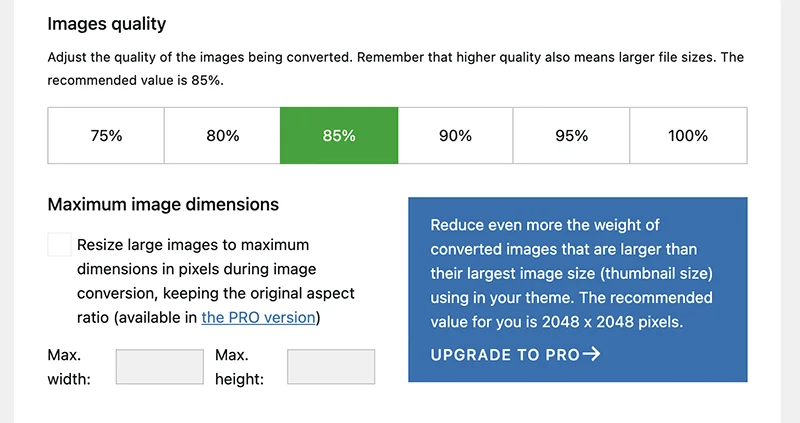The width and height of the screenshot is (800, 423).
Task: Click the UPGRADE TO PRO text
Action: pos(505,354)
